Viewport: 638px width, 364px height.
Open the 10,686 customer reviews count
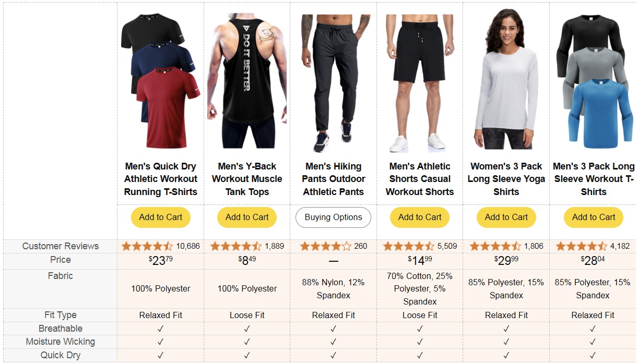[188, 246]
